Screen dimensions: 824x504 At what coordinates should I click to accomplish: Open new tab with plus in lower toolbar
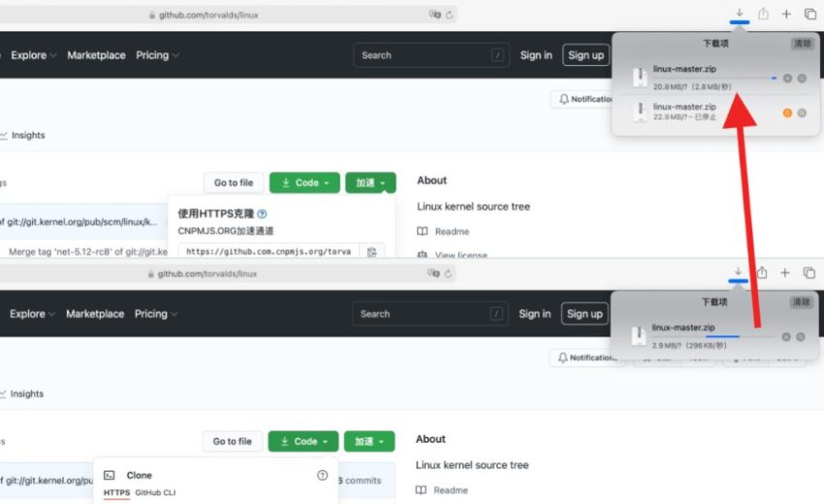click(784, 272)
